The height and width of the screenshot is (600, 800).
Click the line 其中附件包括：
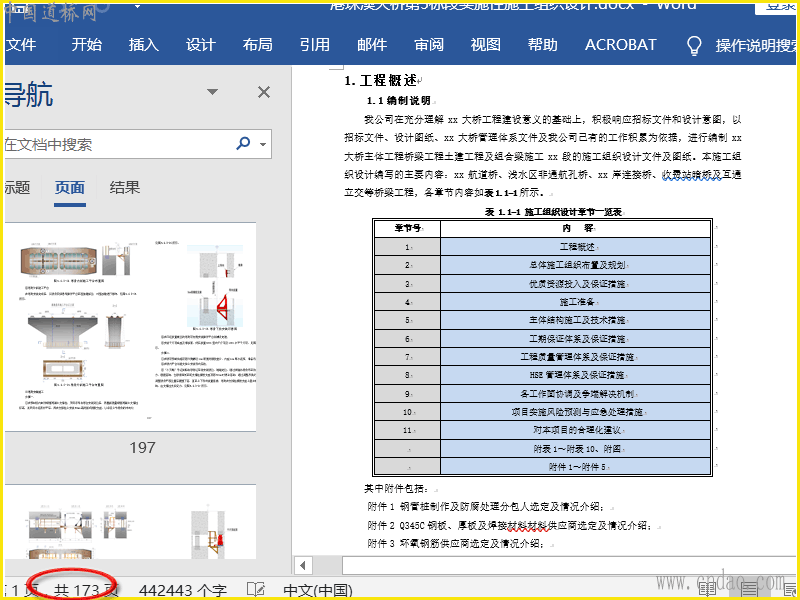click(396, 489)
